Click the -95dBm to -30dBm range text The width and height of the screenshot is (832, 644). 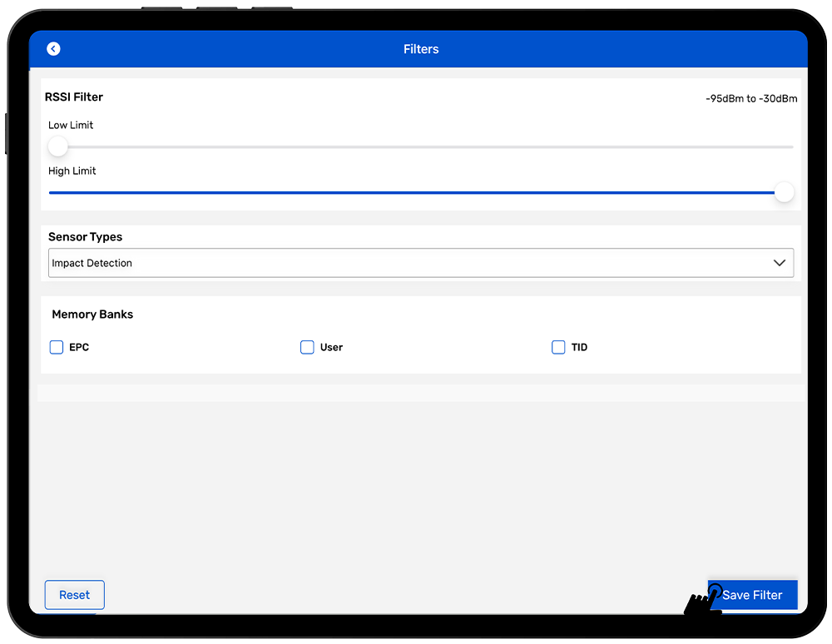click(751, 98)
